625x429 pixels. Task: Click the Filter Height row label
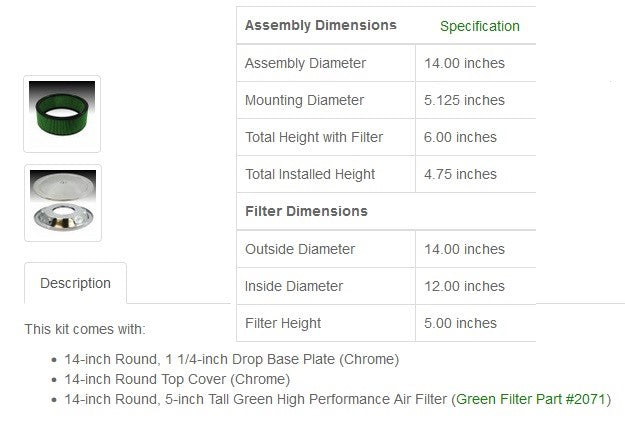tap(283, 323)
